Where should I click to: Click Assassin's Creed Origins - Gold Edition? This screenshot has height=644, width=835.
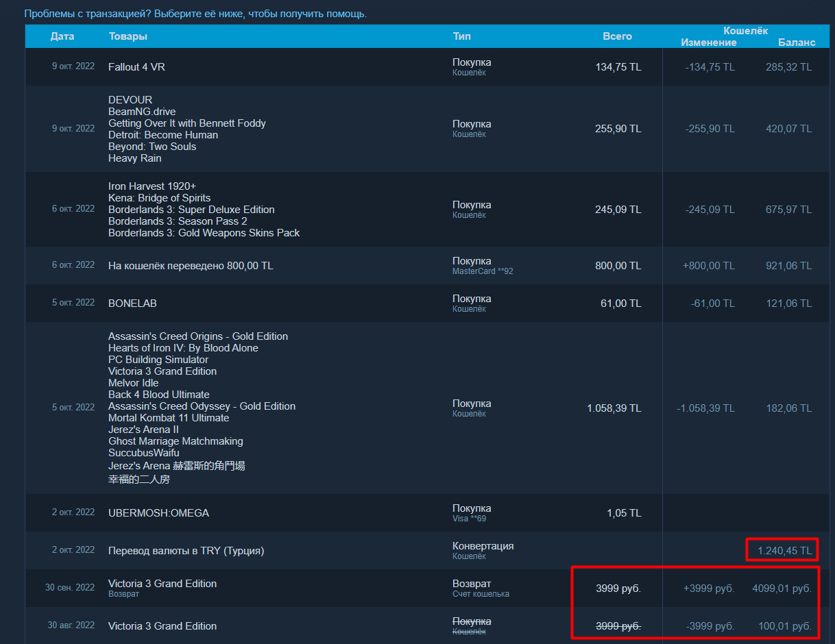(198, 336)
